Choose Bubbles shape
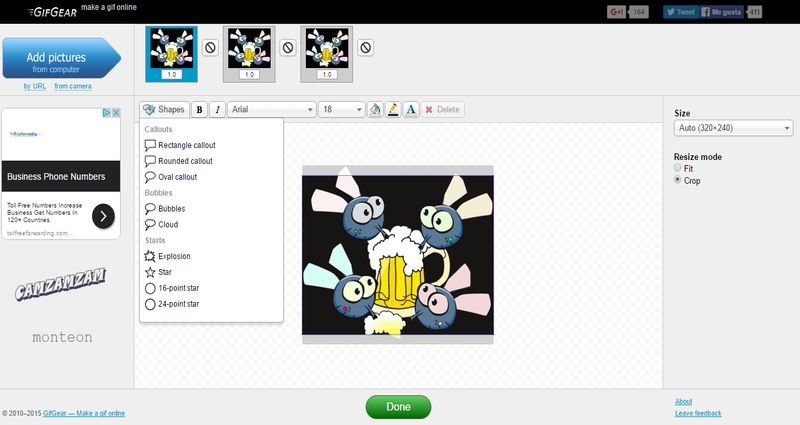This screenshot has width=800, height=425. (x=165, y=209)
